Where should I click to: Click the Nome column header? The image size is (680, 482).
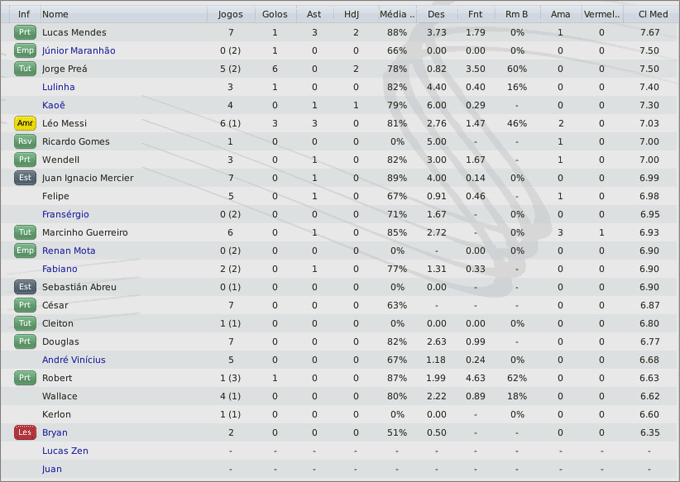coord(56,14)
